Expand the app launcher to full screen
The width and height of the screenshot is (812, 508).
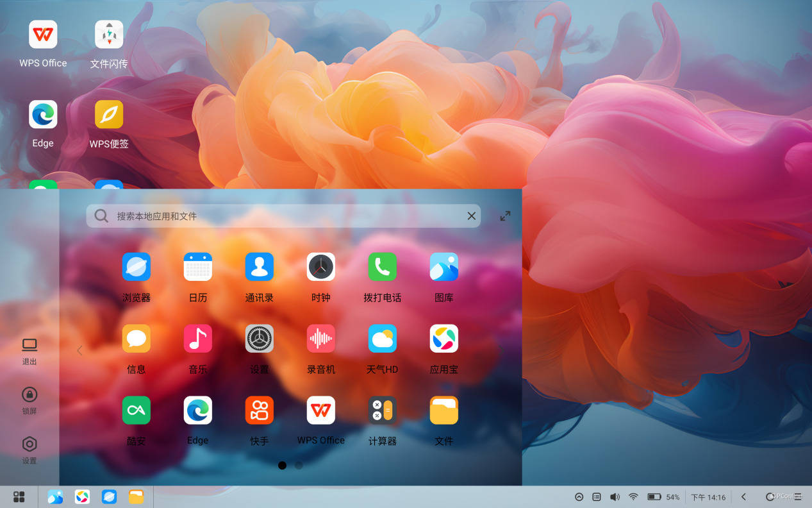pyautogui.click(x=505, y=216)
